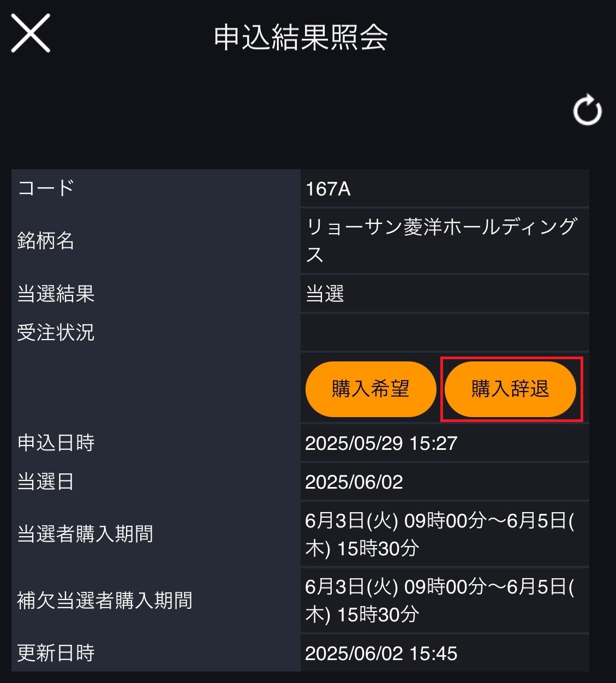Select the stock name リョーサン菱洋ホールディングス

coord(441,240)
